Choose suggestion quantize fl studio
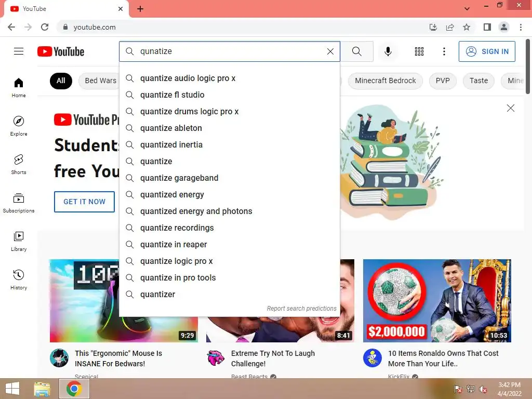The width and height of the screenshot is (532, 399). tap(229, 95)
